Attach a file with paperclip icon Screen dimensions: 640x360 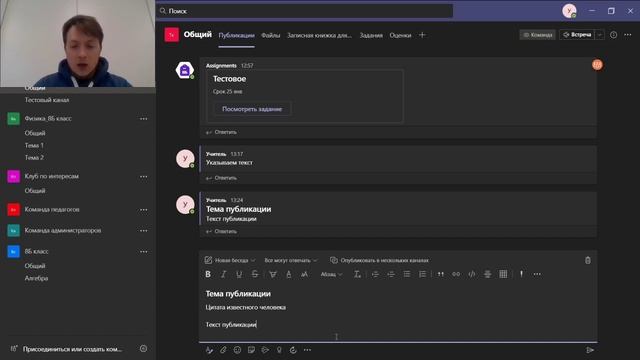pyautogui.click(x=223, y=350)
